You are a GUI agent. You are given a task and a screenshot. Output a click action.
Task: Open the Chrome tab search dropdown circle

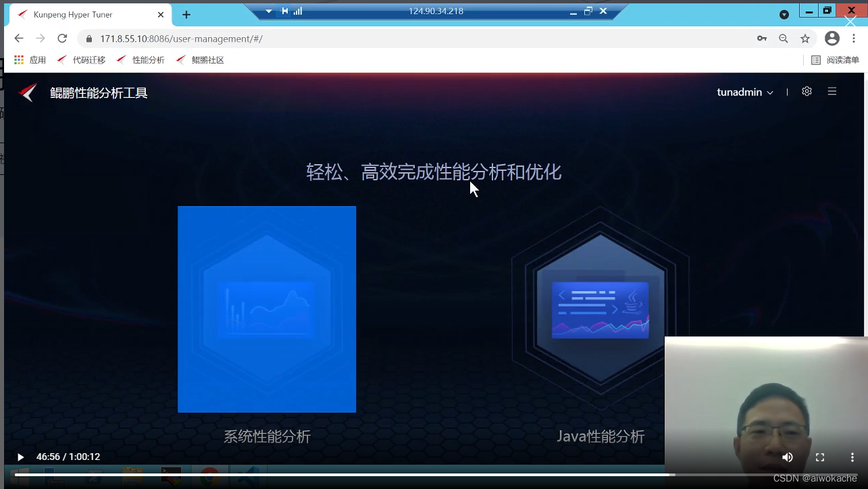[784, 14]
